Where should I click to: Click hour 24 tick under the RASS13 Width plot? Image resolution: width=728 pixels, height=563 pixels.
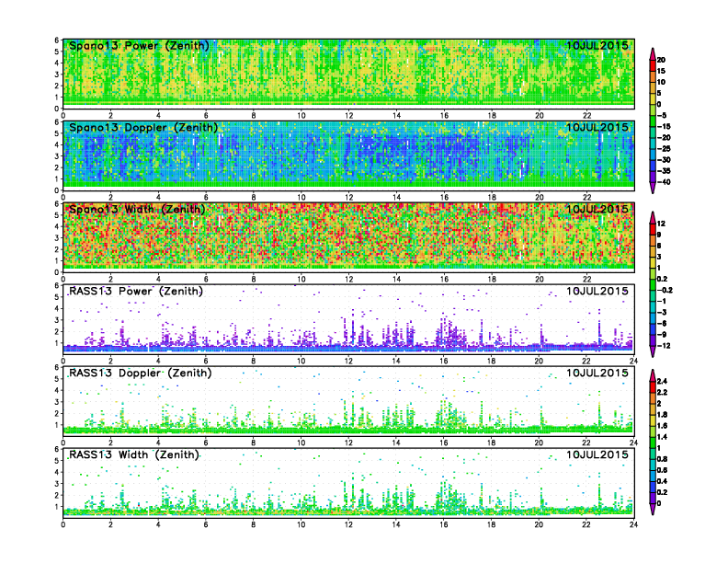632,524
